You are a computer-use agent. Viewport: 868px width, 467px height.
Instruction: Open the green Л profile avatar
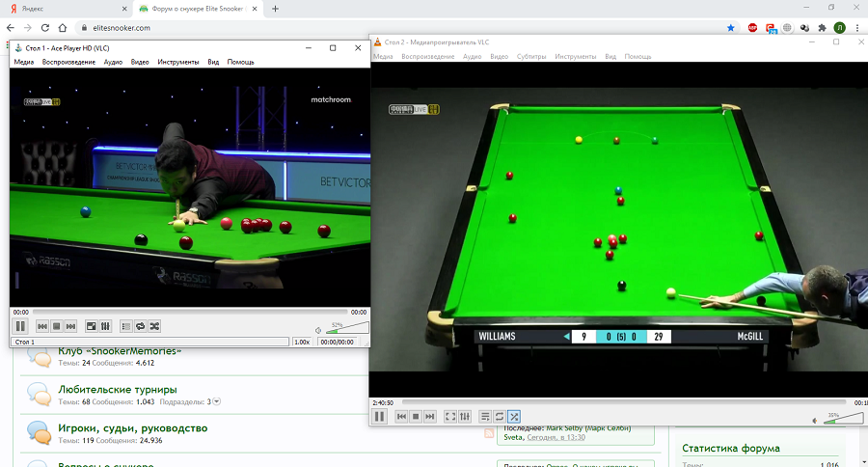point(840,28)
